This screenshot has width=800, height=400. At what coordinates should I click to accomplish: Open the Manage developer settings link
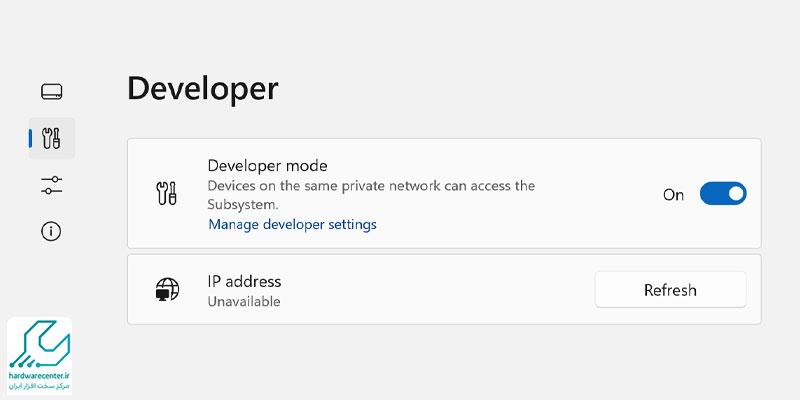(x=292, y=224)
